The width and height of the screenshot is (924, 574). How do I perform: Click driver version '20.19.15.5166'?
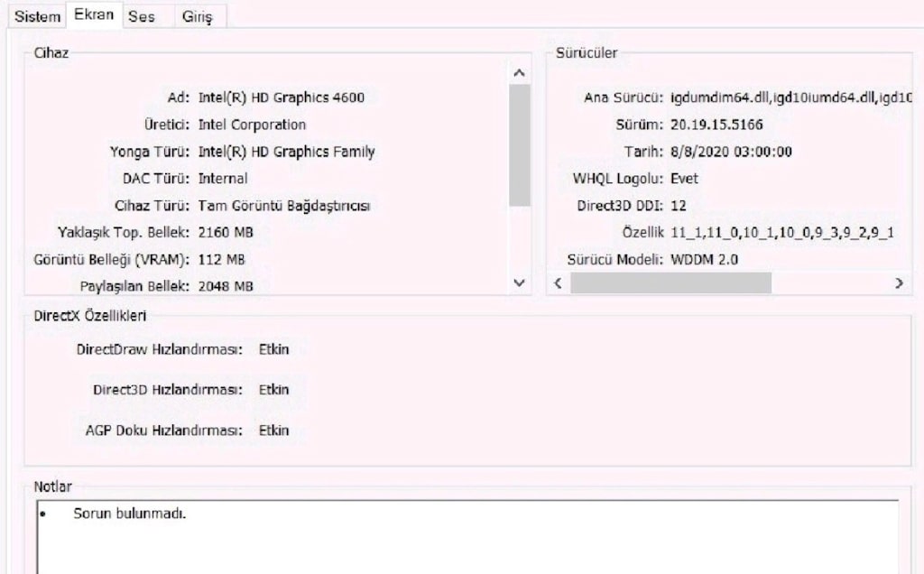tap(716, 125)
